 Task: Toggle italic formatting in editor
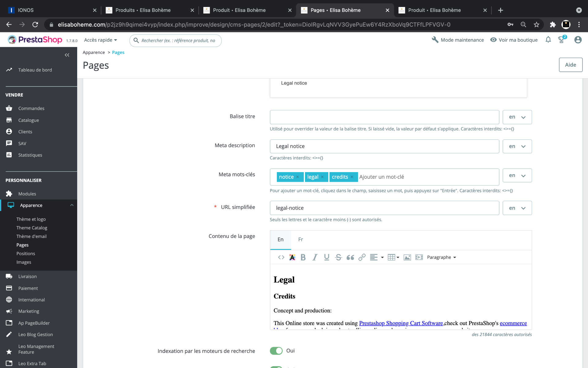[x=315, y=257]
